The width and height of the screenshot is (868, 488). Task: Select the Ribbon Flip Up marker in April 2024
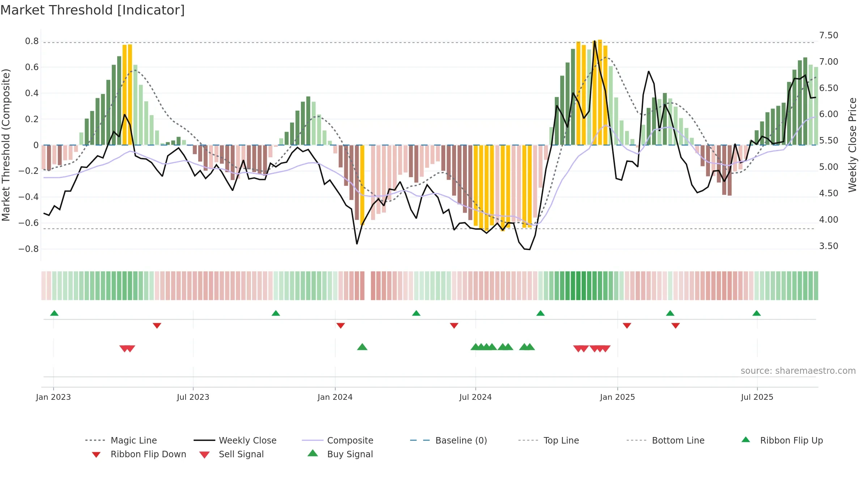click(416, 313)
